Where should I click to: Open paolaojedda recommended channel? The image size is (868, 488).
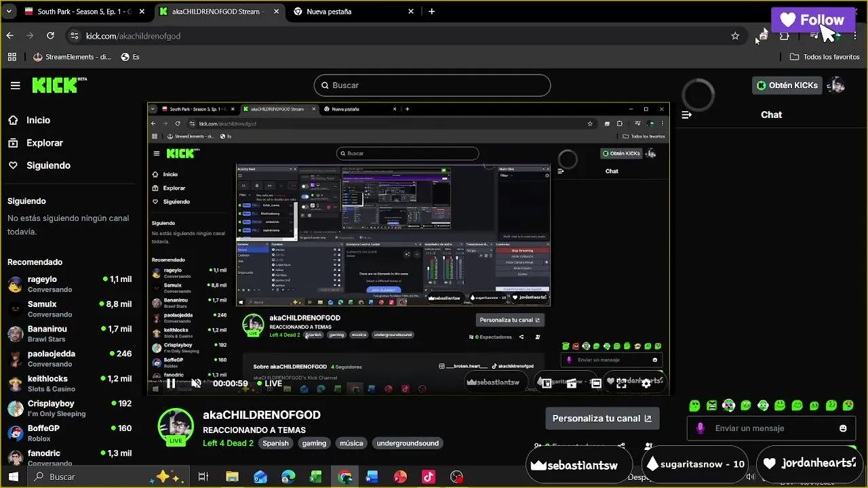(x=68, y=359)
